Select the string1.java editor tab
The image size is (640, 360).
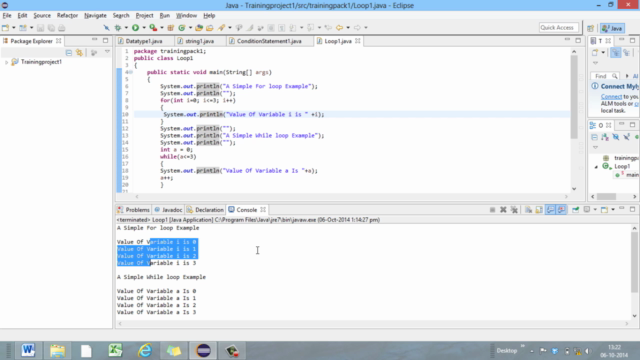click(x=200, y=41)
